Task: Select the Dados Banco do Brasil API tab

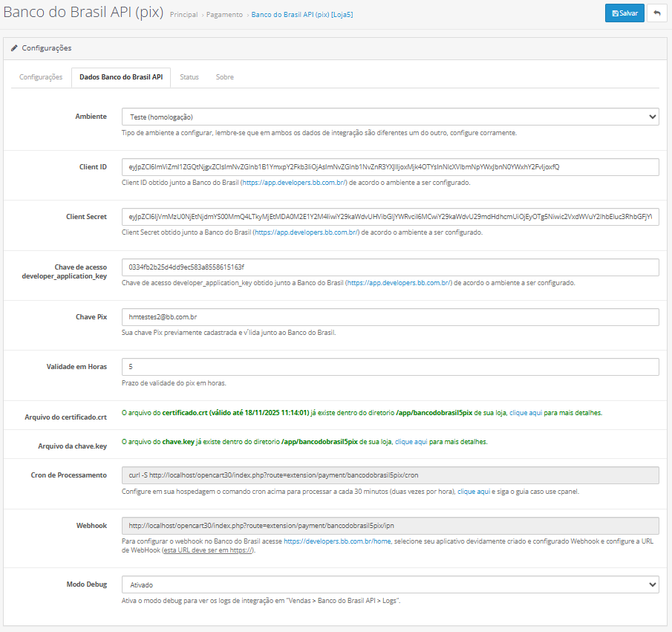Action: coord(121,77)
